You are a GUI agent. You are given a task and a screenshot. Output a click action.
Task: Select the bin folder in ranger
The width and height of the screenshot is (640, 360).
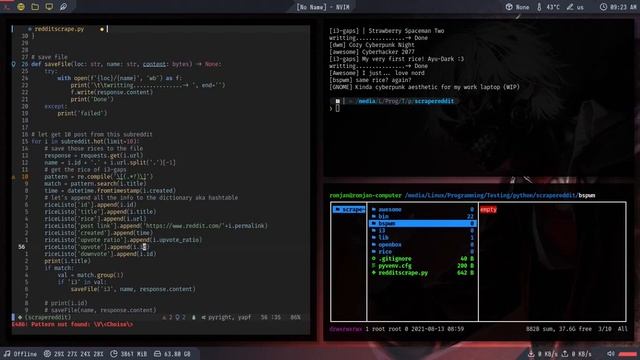click(422, 216)
